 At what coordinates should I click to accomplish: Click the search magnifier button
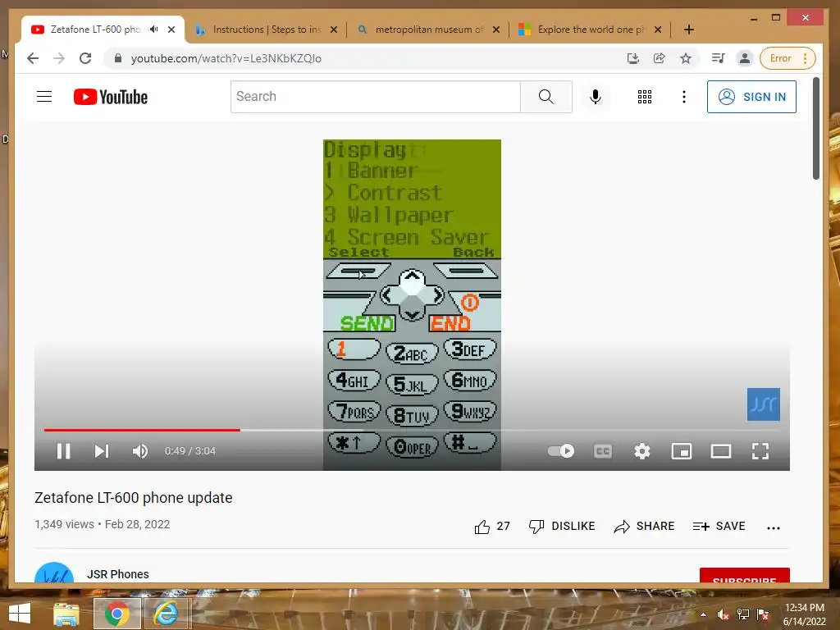coord(546,97)
